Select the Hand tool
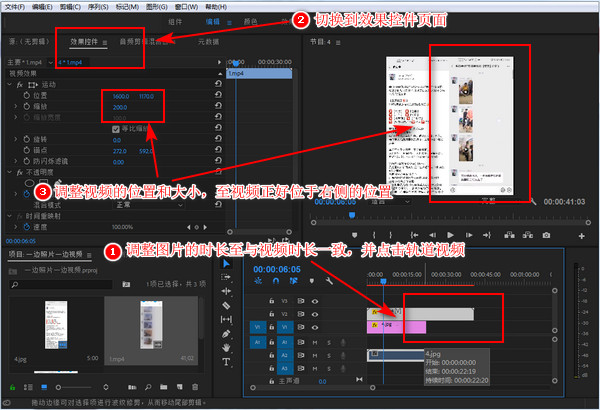 tap(226, 348)
